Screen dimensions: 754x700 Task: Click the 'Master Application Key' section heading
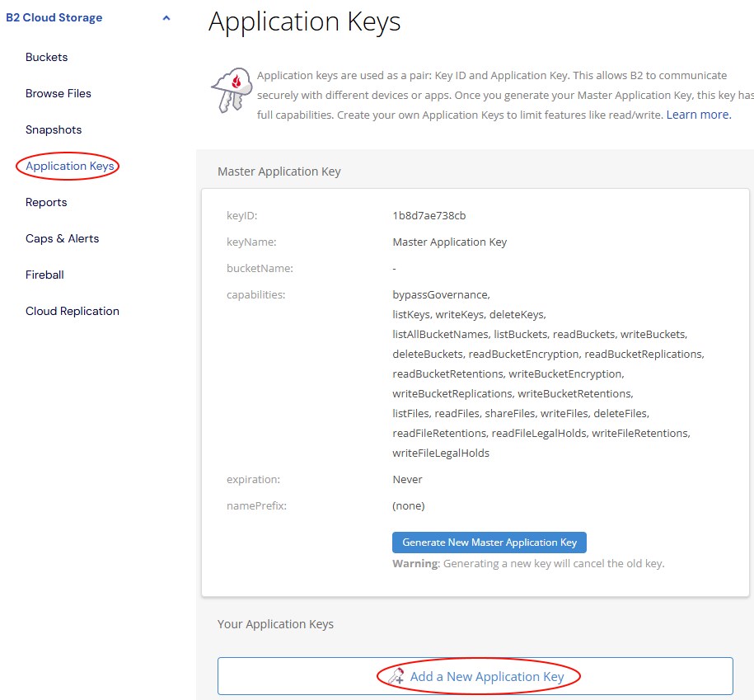click(x=279, y=171)
